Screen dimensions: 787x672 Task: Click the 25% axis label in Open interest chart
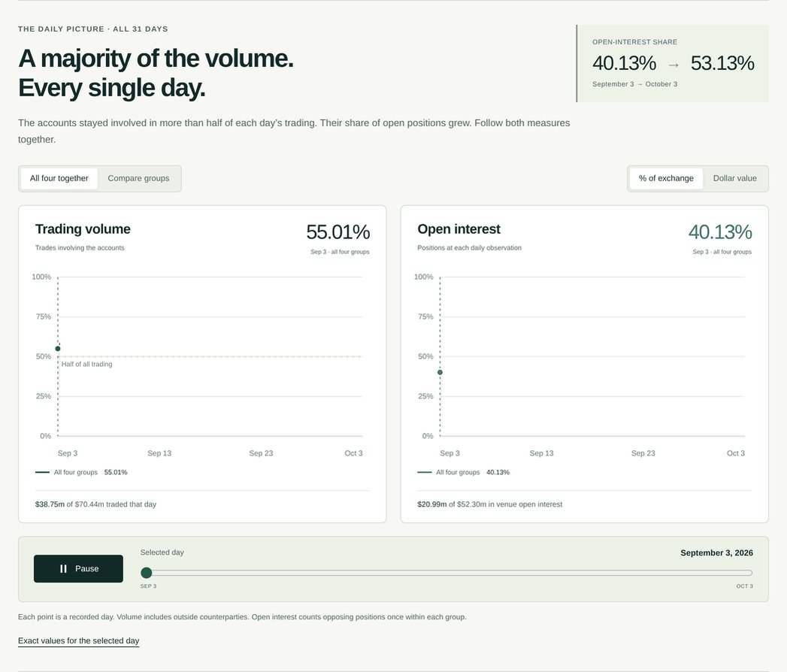click(425, 396)
